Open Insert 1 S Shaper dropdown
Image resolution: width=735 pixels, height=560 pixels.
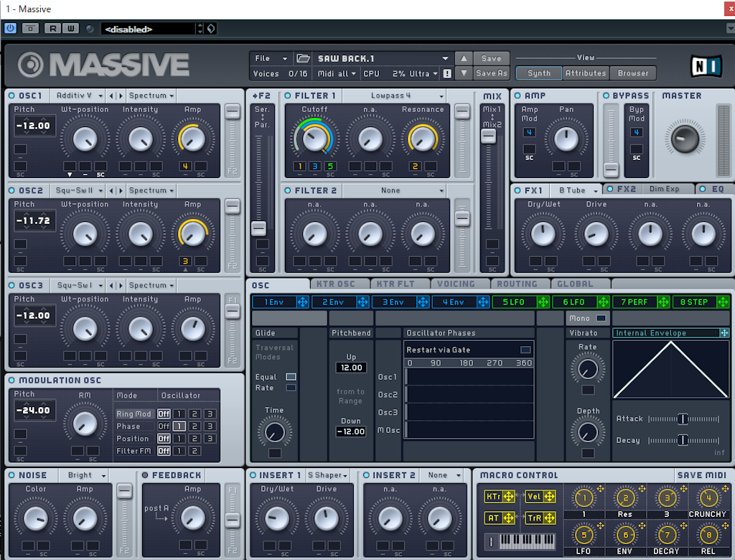[x=327, y=475]
